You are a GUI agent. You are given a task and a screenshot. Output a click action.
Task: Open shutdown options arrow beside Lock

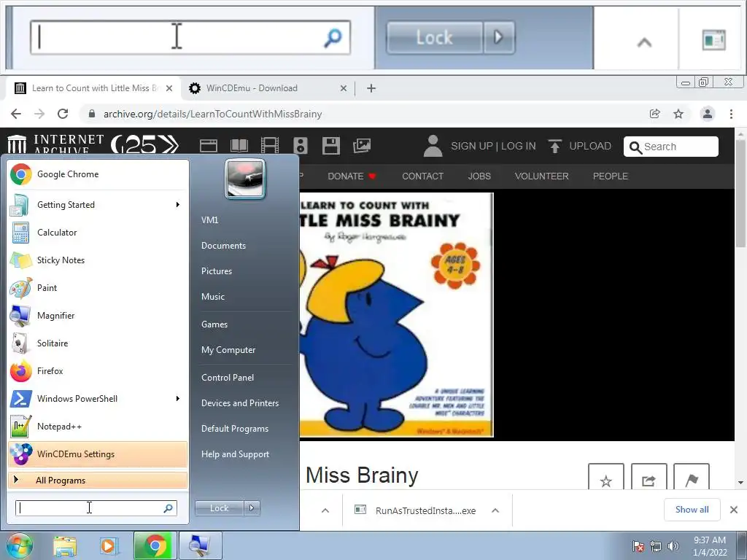tap(252, 508)
